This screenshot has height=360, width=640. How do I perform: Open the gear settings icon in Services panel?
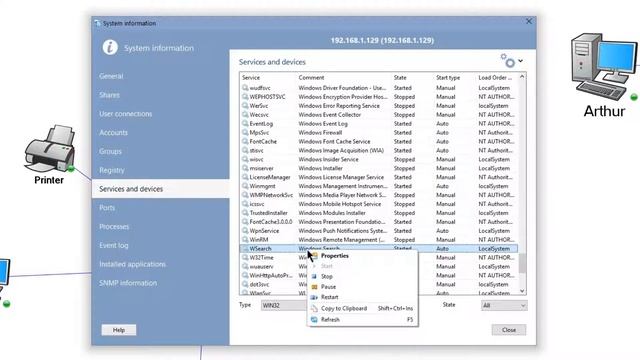(x=507, y=61)
